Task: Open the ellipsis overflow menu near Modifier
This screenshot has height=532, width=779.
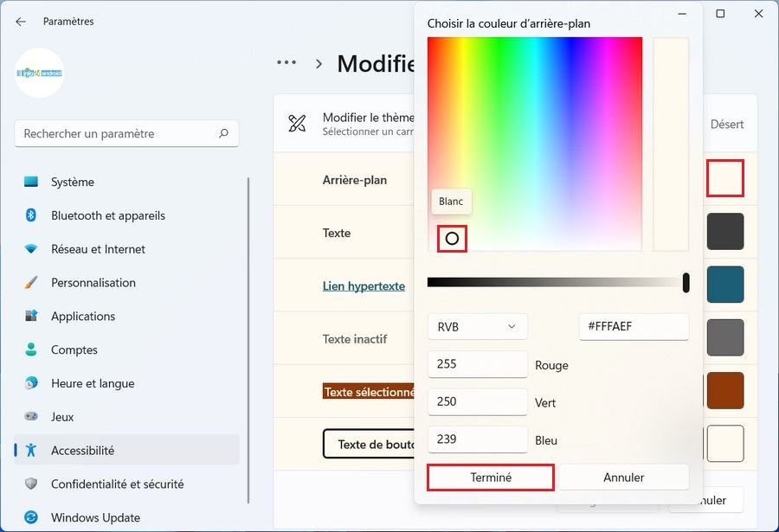Action: [x=286, y=62]
